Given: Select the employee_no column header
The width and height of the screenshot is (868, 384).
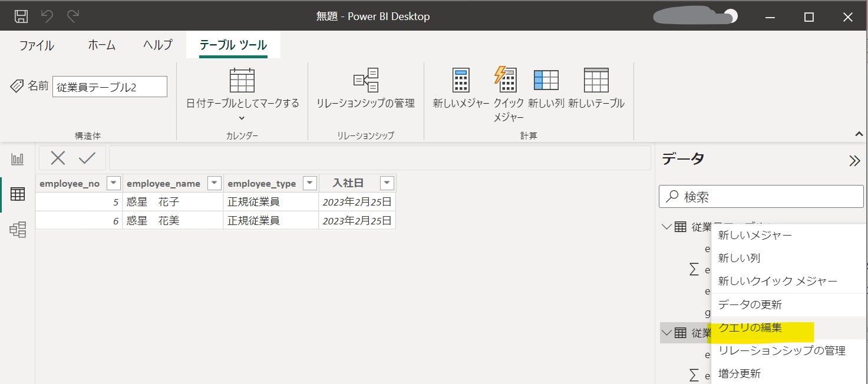Looking at the screenshot, I should (70, 183).
